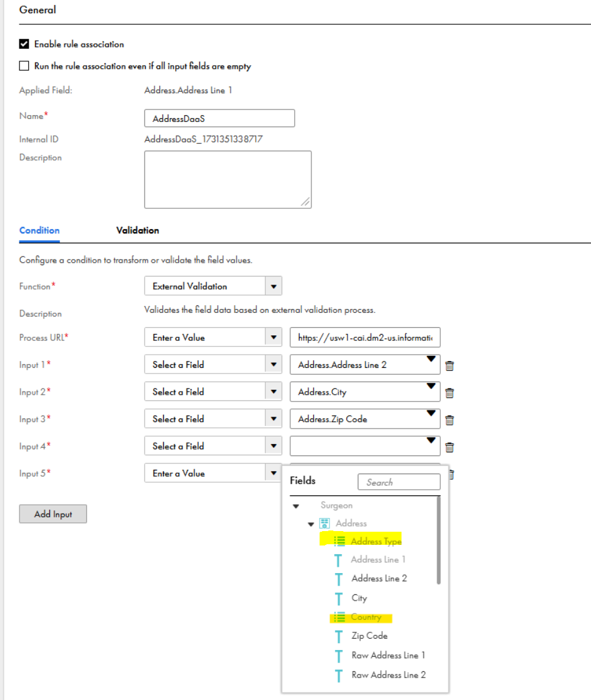Click the Process URL value field
The image size is (591, 700).
click(365, 338)
